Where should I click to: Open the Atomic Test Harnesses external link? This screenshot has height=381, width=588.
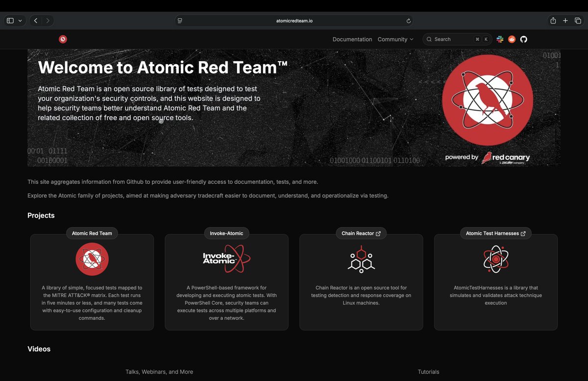click(x=496, y=233)
